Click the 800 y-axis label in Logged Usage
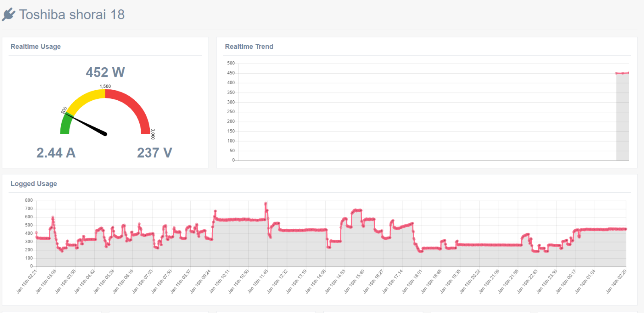Screen dimensions: 644x313 coord(29,200)
